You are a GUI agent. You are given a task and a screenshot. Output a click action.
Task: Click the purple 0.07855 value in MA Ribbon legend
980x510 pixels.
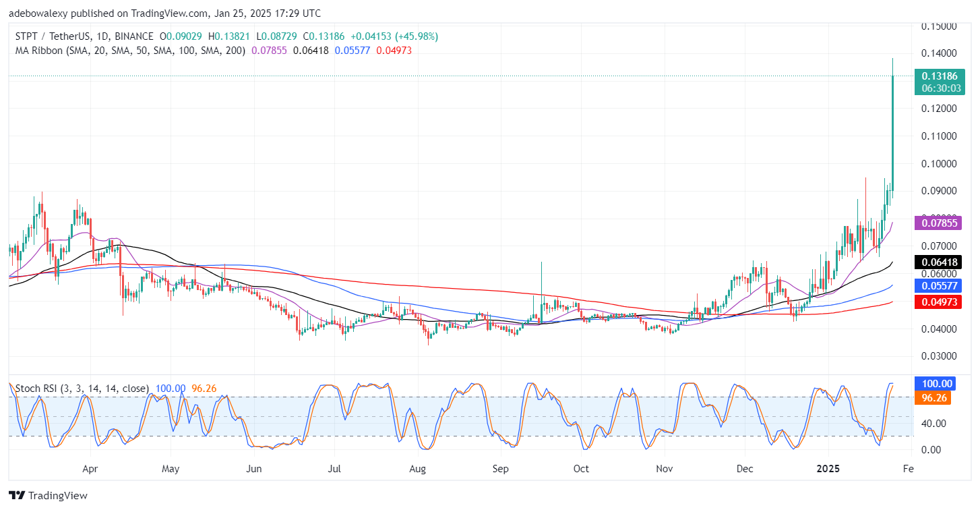tap(270, 50)
